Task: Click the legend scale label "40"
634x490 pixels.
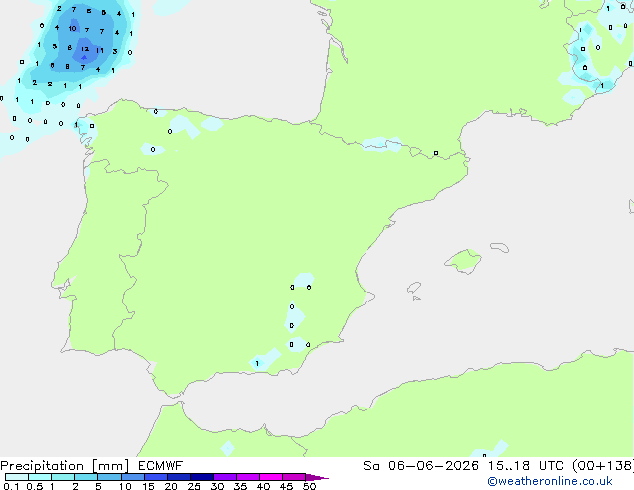Action: [263, 486]
